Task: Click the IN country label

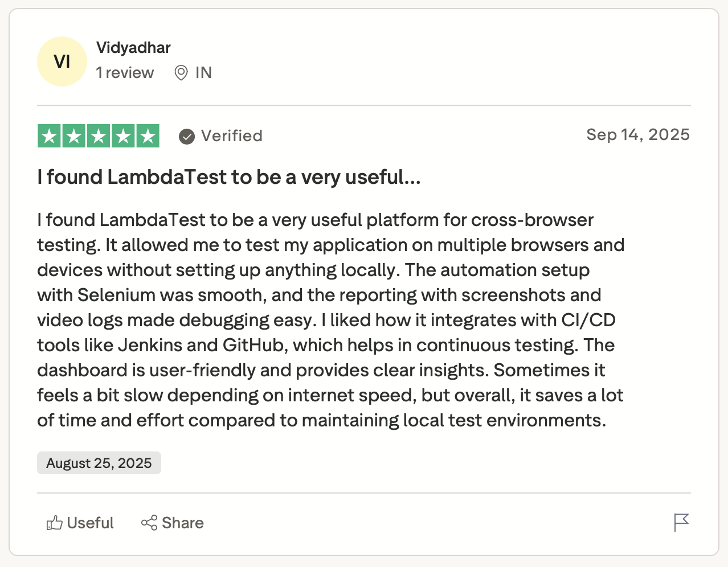Action: click(x=203, y=73)
